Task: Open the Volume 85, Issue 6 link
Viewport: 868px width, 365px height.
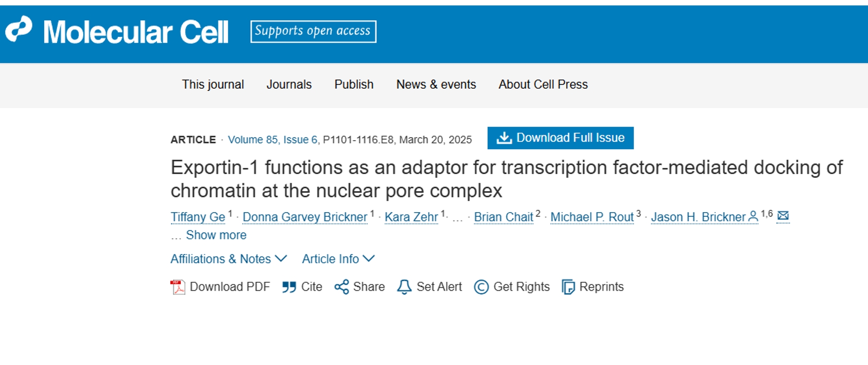Action: coord(272,140)
